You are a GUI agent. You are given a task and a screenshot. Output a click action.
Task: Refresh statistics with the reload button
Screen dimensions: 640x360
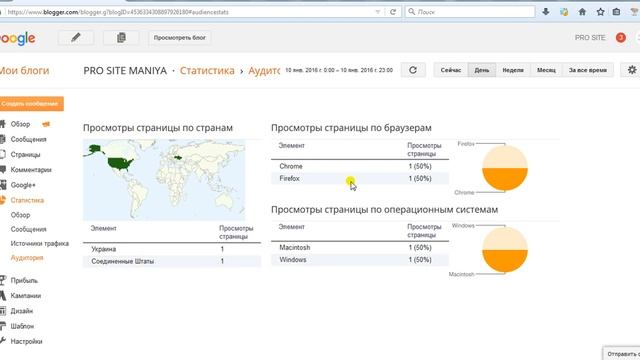[413, 70]
